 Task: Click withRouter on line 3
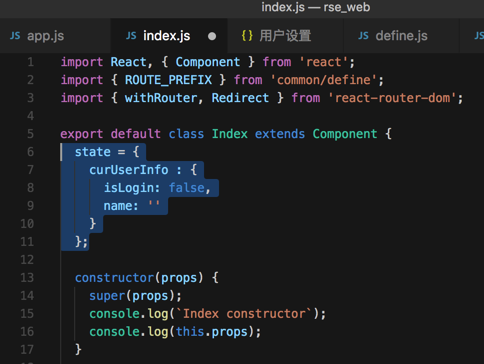161,98
